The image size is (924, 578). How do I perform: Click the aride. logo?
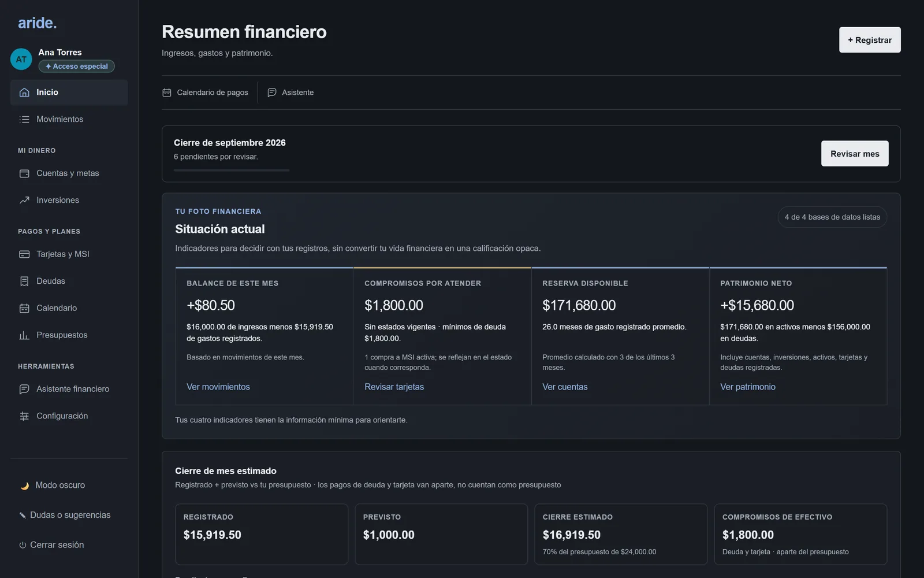(x=37, y=23)
